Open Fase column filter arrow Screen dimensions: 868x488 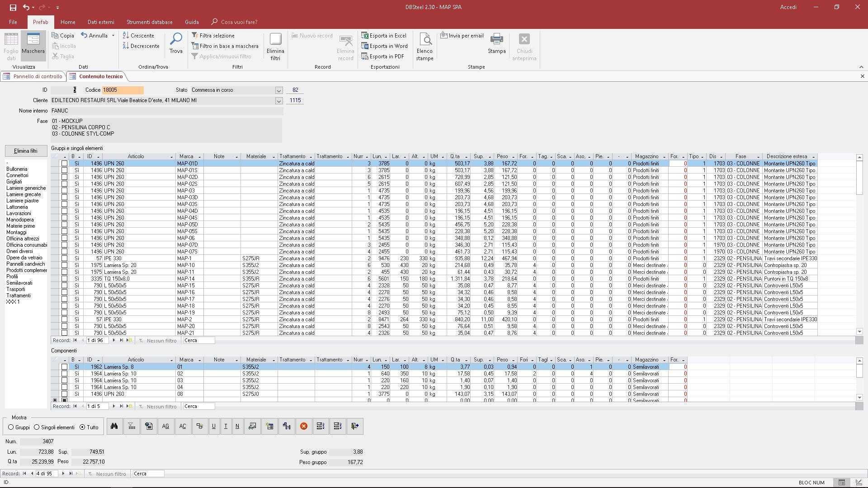click(758, 157)
